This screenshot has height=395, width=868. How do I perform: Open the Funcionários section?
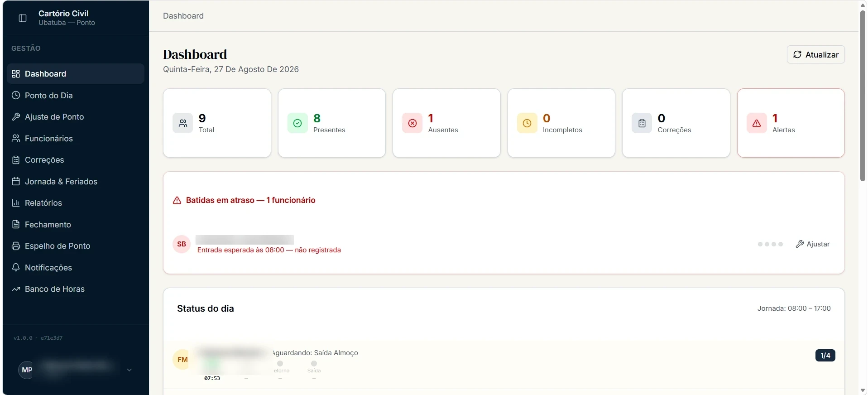point(76,139)
